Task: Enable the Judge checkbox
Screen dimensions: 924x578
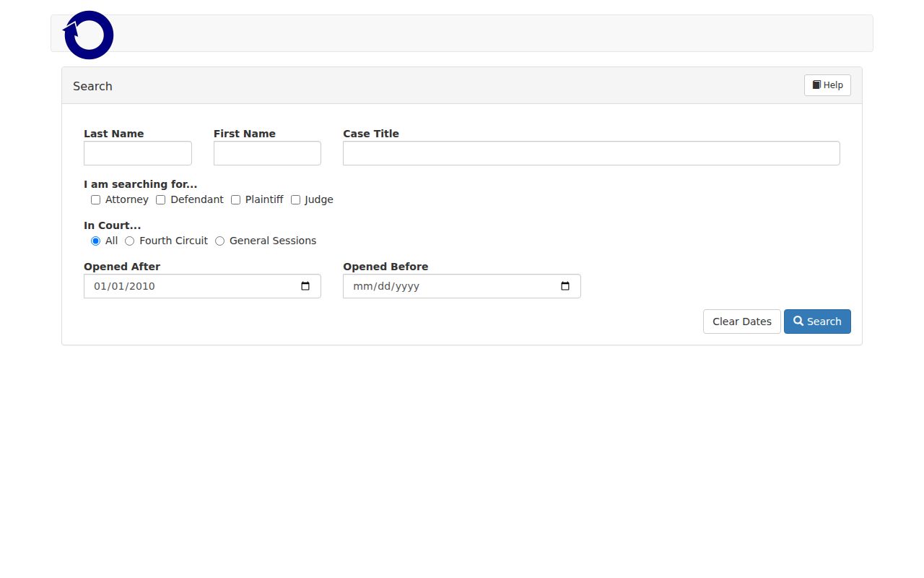Action: point(295,200)
